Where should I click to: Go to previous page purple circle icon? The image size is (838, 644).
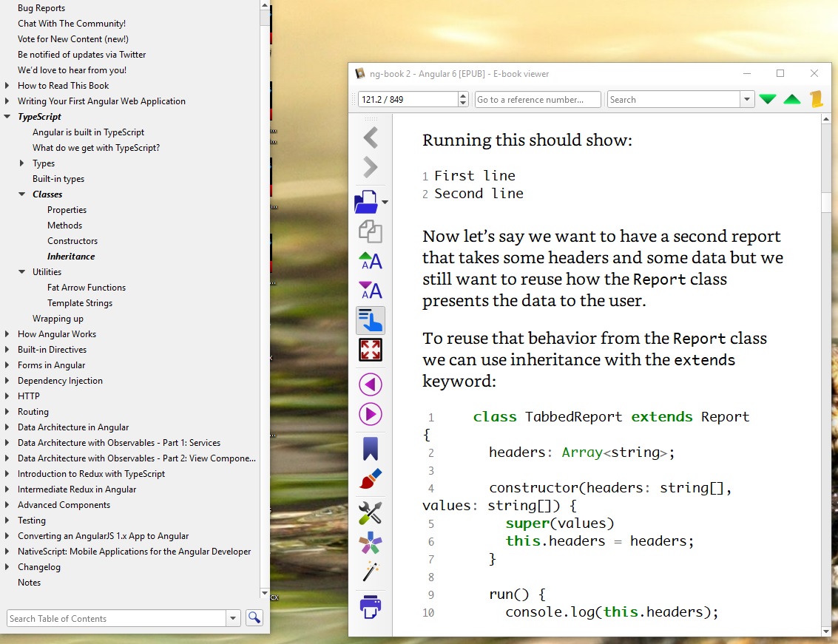[371, 384]
